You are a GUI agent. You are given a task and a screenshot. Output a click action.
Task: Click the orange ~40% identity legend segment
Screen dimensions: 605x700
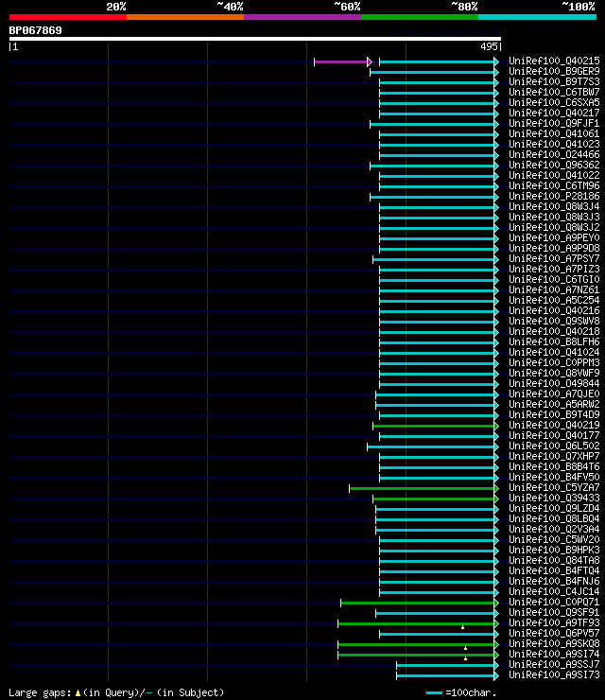click(x=185, y=17)
